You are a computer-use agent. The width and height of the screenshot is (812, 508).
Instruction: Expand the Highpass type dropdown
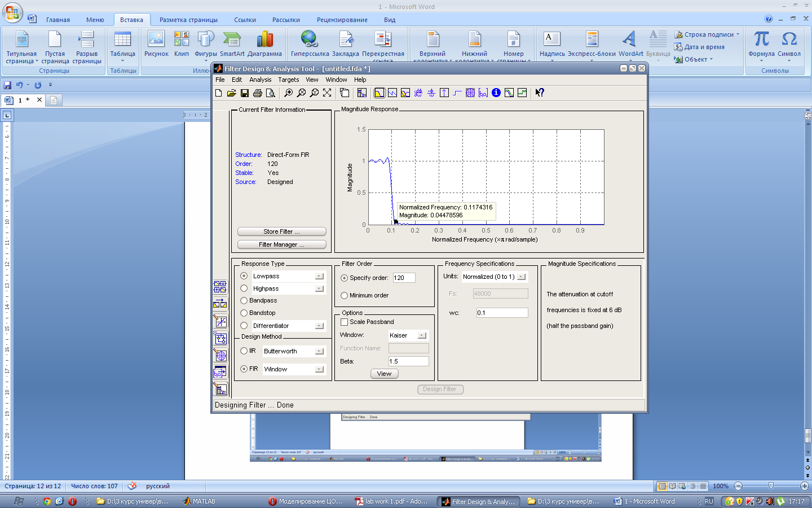tap(319, 289)
